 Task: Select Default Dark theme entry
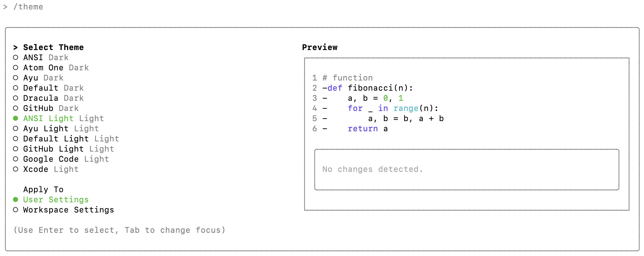click(53, 88)
